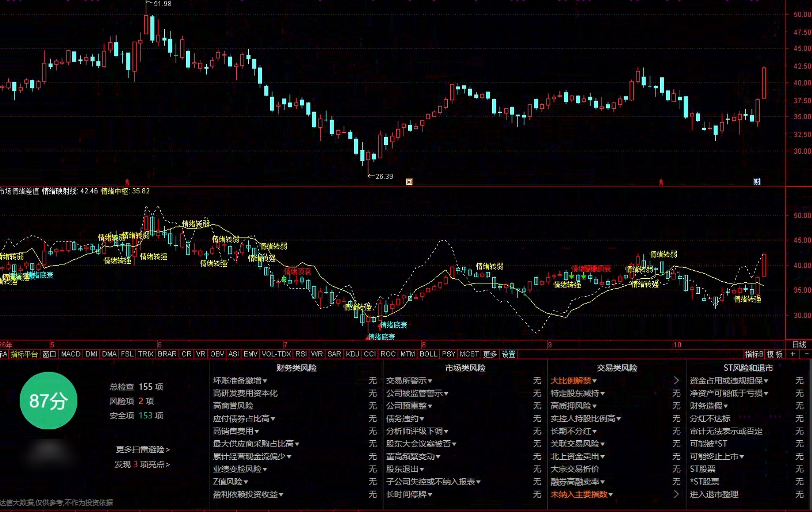Open the 更多 indicators menu
This screenshot has width=812, height=512.
pyautogui.click(x=490, y=354)
